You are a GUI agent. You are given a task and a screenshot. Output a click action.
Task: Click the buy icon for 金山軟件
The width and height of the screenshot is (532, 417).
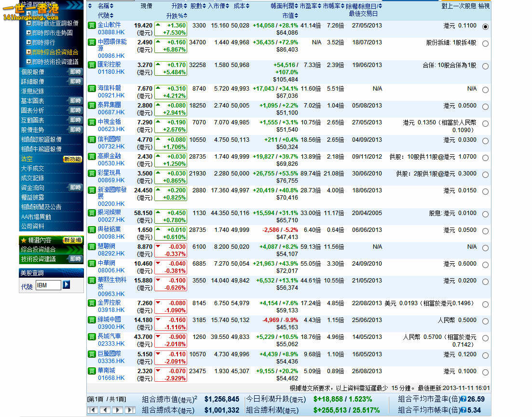click(92, 26)
